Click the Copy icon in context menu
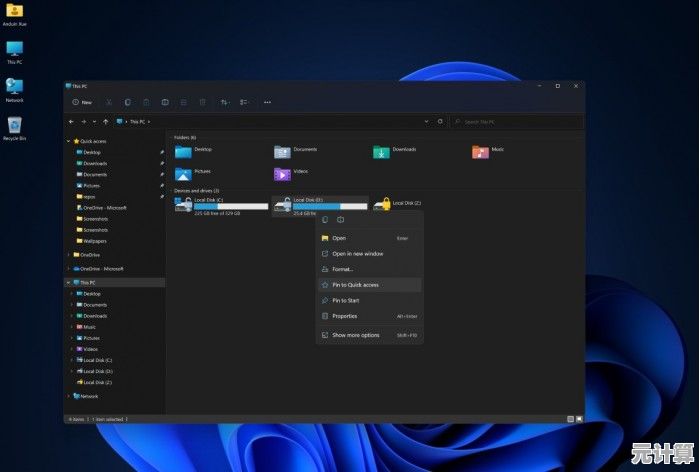This screenshot has height=472, width=700. 324,219
